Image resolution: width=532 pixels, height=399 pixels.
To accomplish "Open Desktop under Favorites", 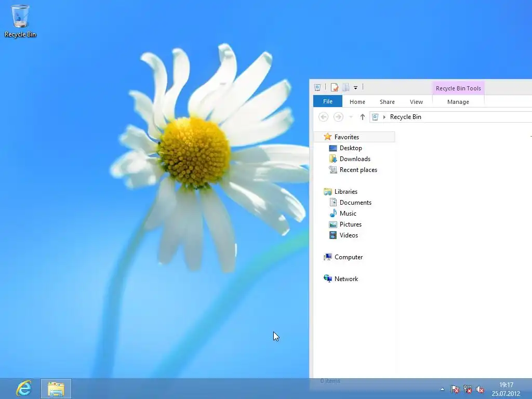I will 351,148.
